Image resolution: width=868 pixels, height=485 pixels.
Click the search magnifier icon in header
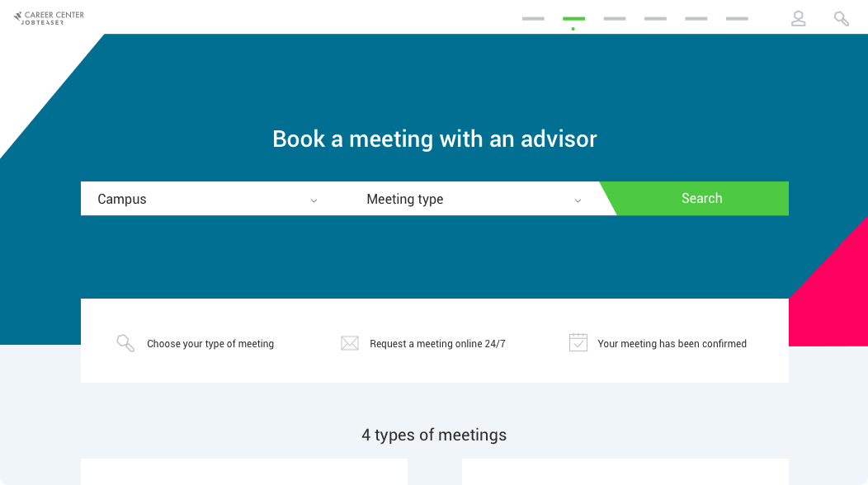click(842, 19)
